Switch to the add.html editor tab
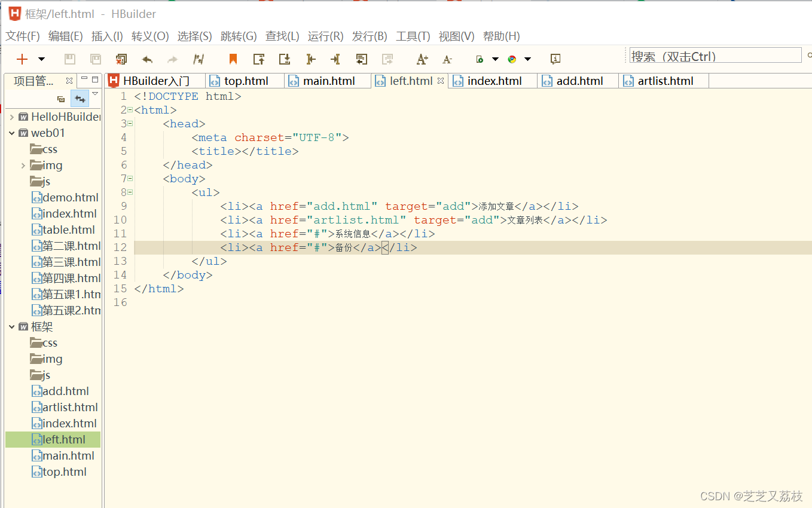 click(579, 81)
